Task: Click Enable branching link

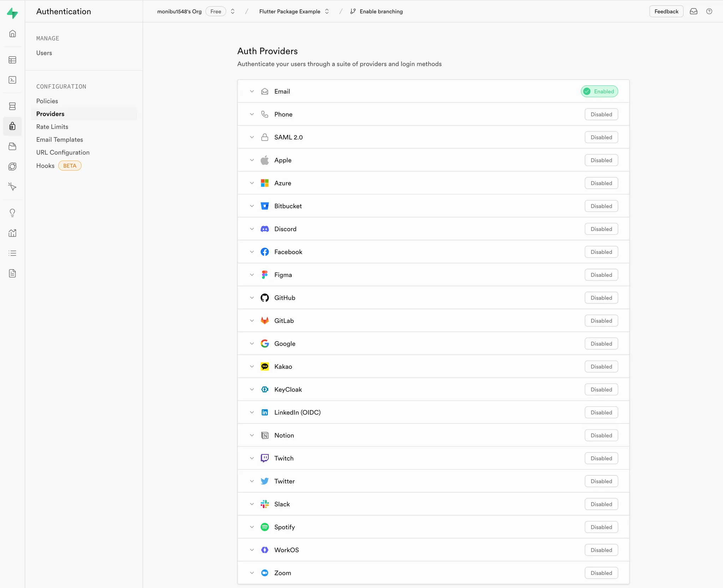Action: [381, 11]
